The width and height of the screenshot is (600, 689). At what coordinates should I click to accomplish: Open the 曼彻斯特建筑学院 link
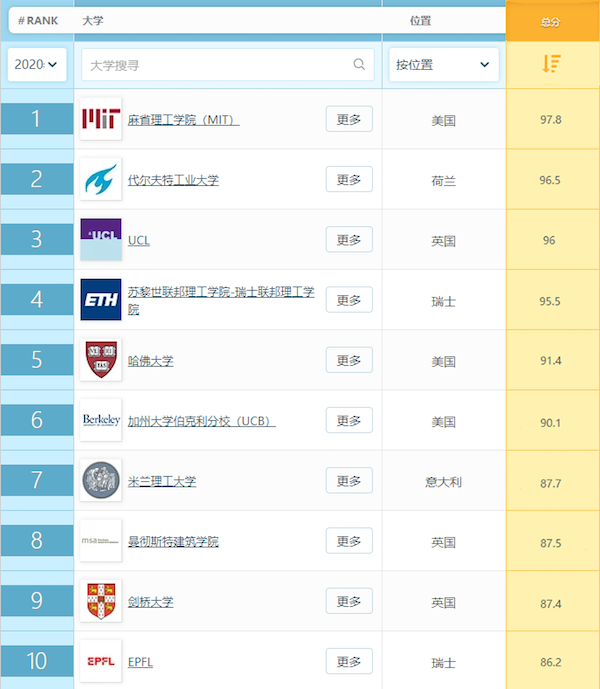tap(173, 542)
